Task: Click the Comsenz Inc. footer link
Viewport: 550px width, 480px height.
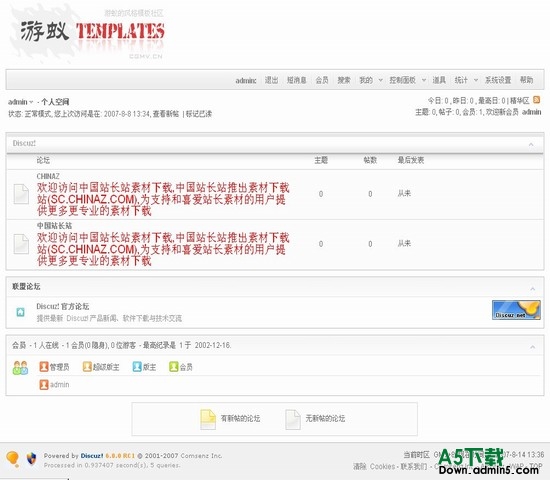Action: (x=202, y=456)
